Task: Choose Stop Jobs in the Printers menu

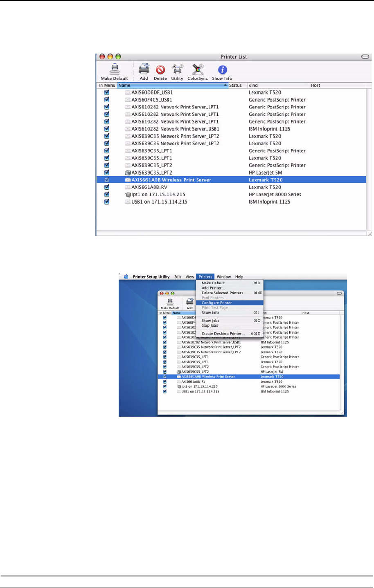Action: (x=230, y=325)
